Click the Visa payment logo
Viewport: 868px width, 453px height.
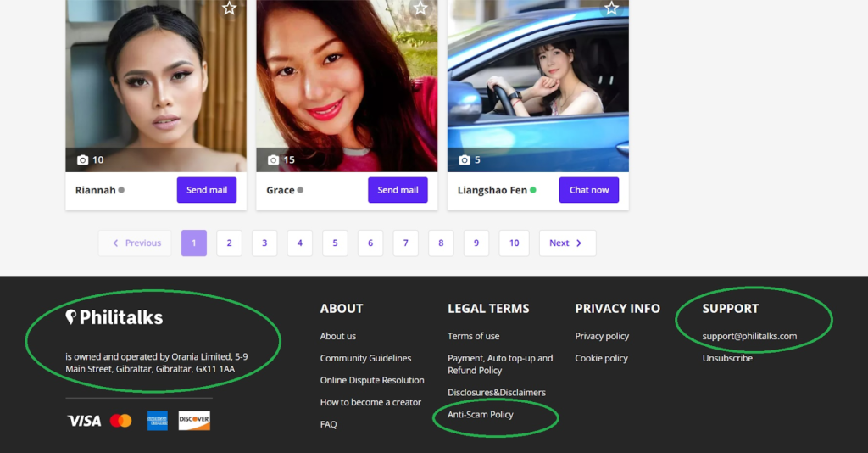coord(85,421)
